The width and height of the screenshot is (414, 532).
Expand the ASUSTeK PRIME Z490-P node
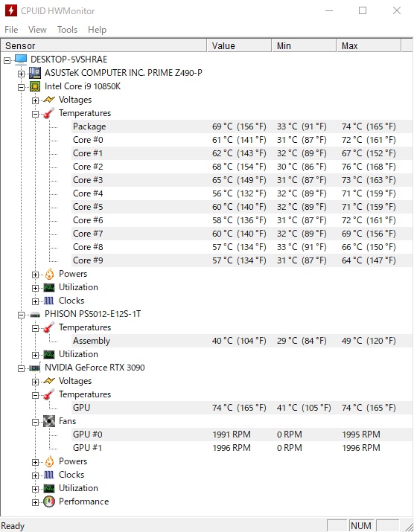point(21,74)
